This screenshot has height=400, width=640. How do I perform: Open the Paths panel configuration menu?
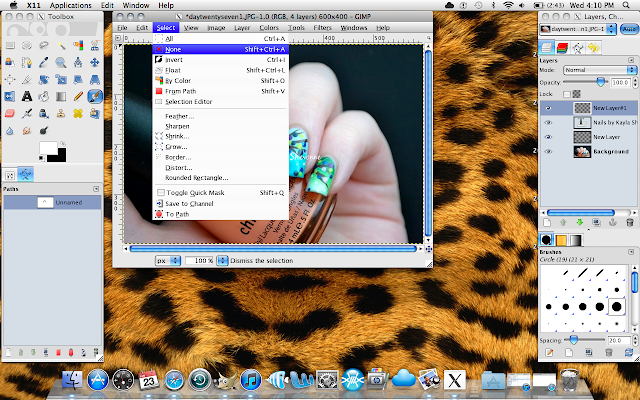(x=96, y=189)
